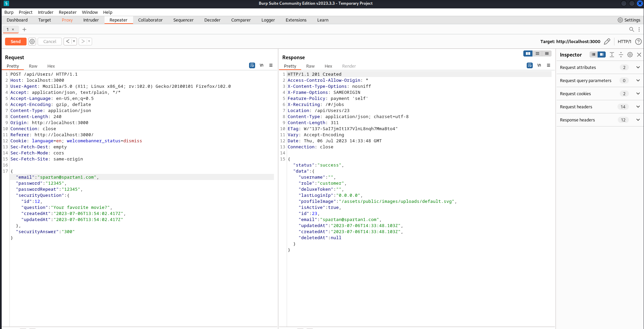The height and width of the screenshot is (329, 644).
Task: Go forward to next request with right arrow
Action: [x=83, y=41]
